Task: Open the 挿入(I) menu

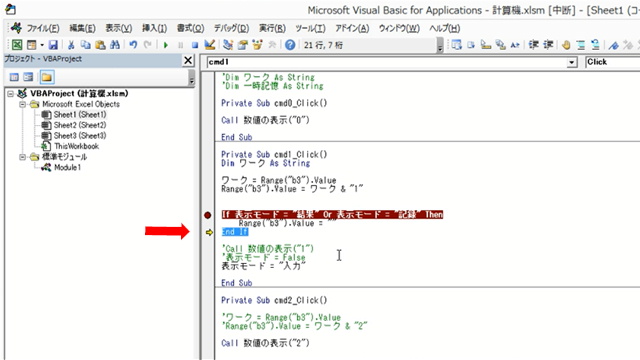Action: (154, 28)
